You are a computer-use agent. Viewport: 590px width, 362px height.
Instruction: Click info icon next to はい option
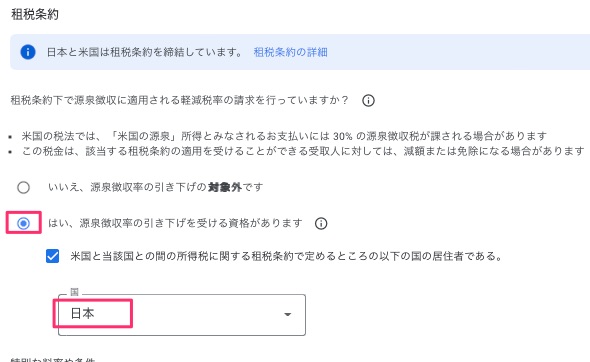321,224
